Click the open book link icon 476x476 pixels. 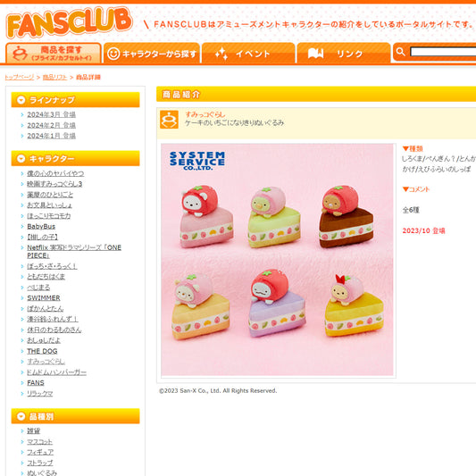click(316, 54)
